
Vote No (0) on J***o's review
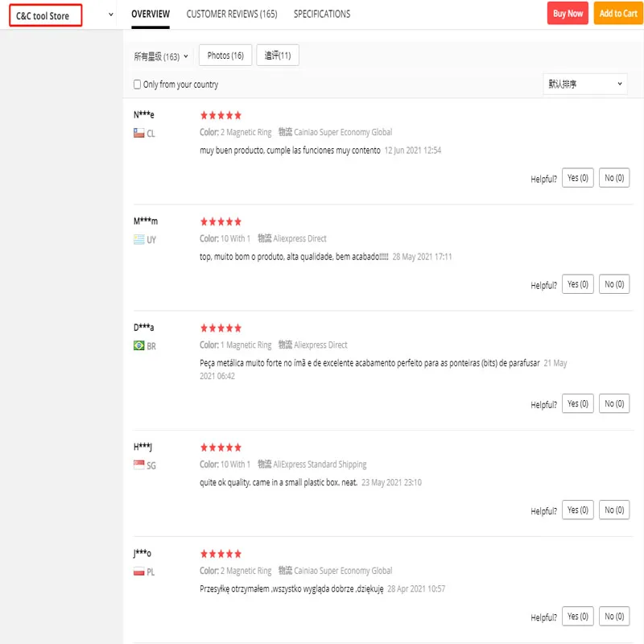pos(614,616)
